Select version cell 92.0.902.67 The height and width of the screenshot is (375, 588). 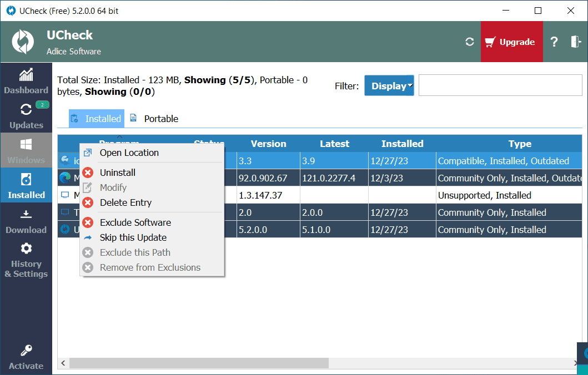click(268, 178)
